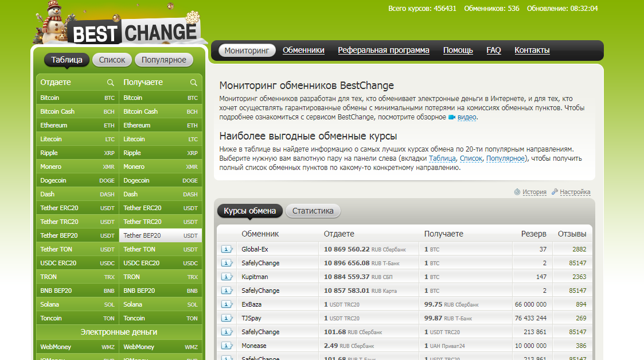Click the Обменник column header
Viewport: 644px width, 360px height.
tap(260, 234)
